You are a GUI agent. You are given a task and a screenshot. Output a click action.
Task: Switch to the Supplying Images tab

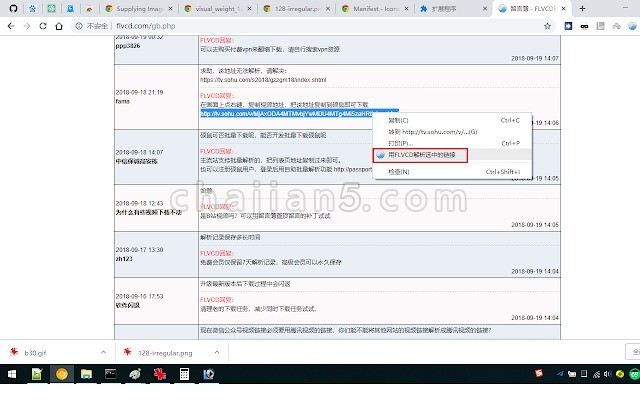[139, 8]
